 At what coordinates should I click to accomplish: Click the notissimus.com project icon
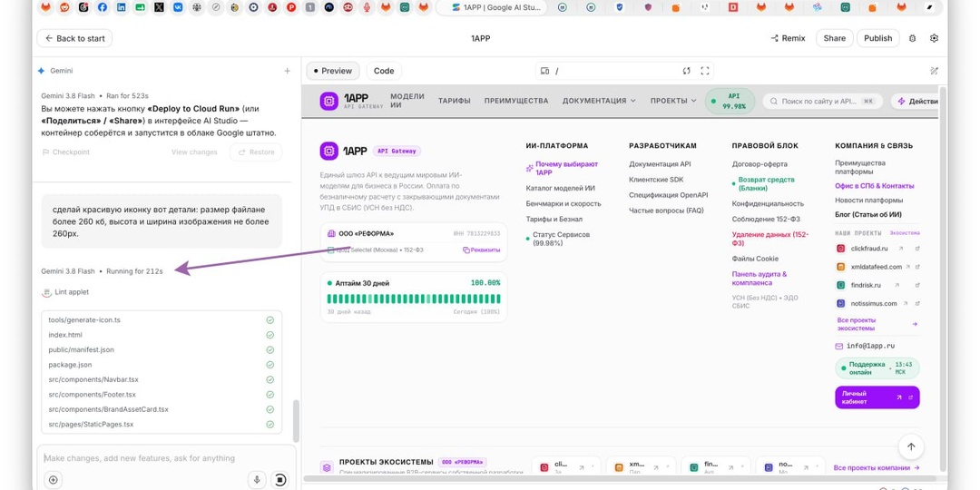(x=841, y=304)
